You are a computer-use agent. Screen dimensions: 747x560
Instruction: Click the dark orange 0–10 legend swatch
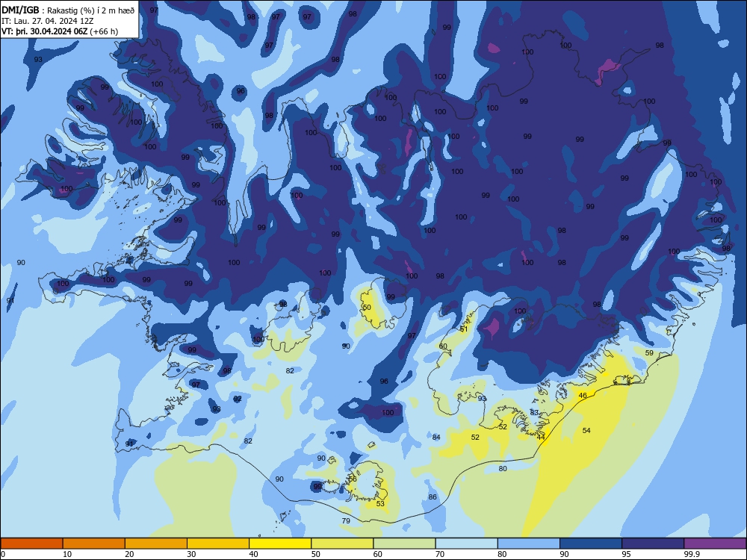31,544
